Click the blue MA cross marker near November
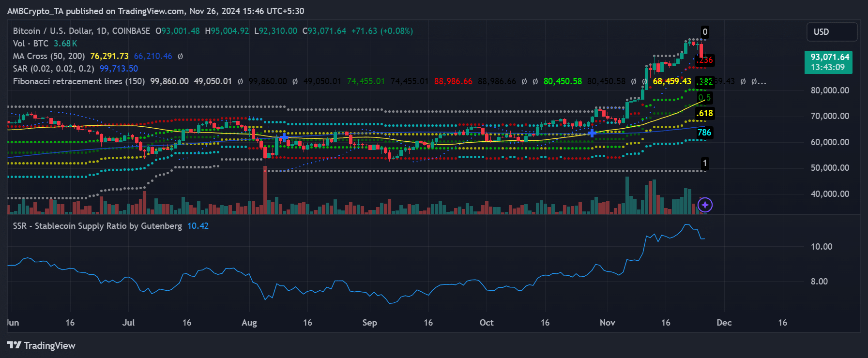The width and height of the screenshot is (868, 358). click(x=592, y=133)
